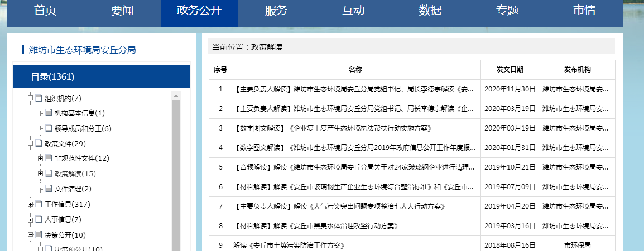Click the document icon beside 文件清理(2)
This screenshot has width=644, height=251.
(49, 189)
